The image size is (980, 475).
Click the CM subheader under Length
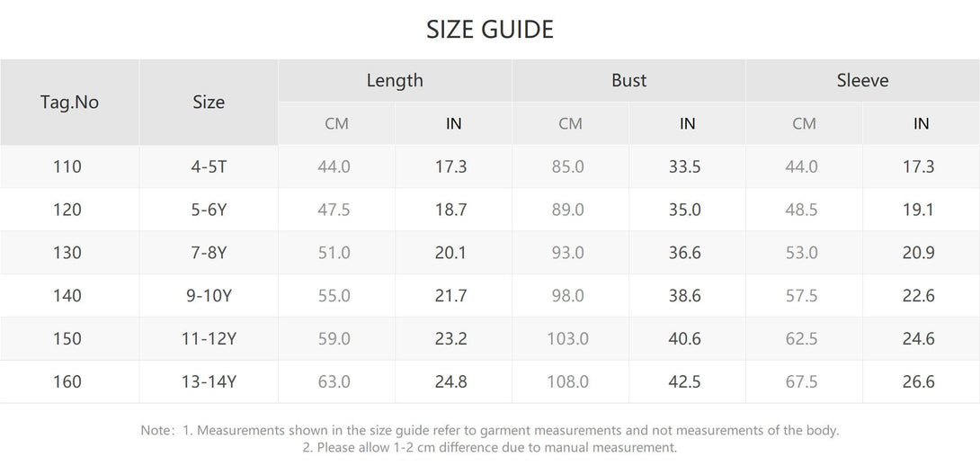(336, 123)
